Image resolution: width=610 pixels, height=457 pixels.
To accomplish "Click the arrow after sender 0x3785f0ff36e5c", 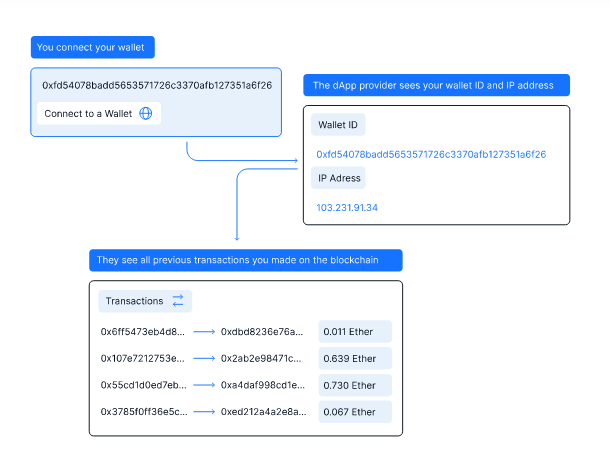I will [x=204, y=412].
